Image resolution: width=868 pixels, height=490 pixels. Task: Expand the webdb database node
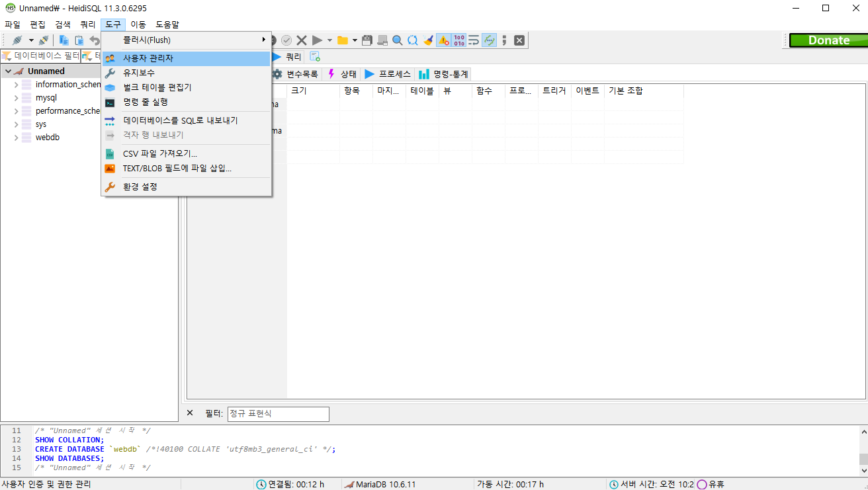pos(17,138)
